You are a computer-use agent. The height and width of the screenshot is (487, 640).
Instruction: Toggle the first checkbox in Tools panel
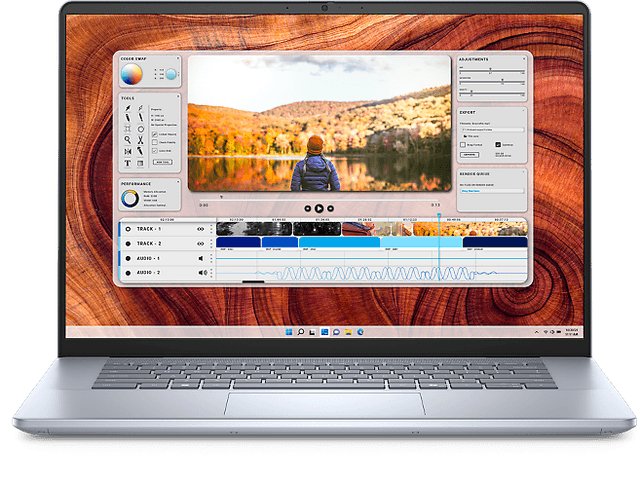pos(153,134)
